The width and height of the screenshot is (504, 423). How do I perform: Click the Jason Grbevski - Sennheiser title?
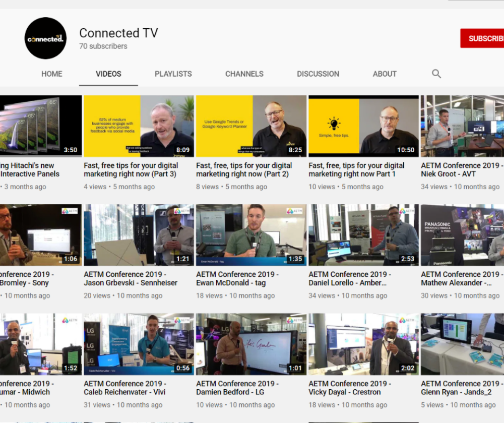(131, 279)
